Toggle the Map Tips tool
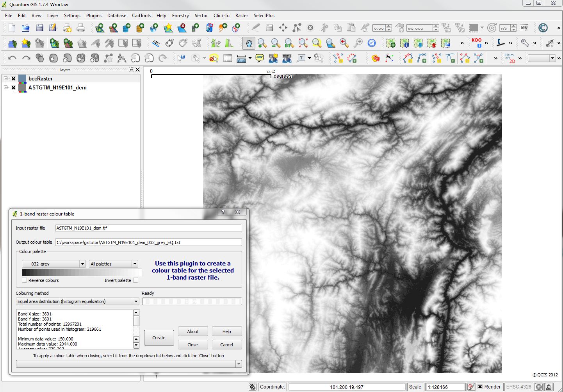Viewport: 563px width, 392px height. pos(259,58)
